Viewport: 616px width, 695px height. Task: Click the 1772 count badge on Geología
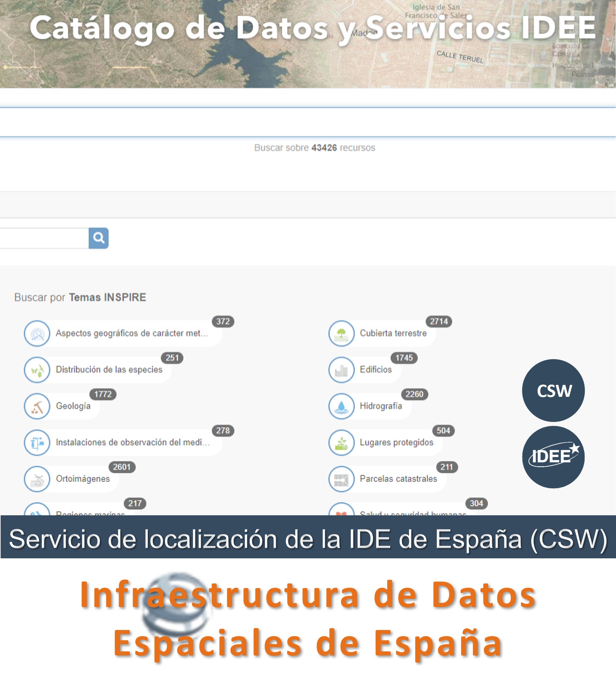(103, 394)
